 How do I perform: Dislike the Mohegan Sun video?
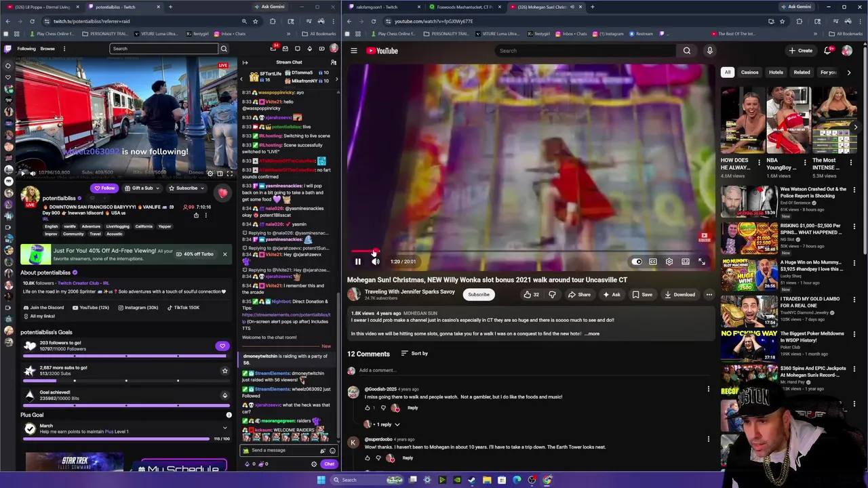(551, 295)
